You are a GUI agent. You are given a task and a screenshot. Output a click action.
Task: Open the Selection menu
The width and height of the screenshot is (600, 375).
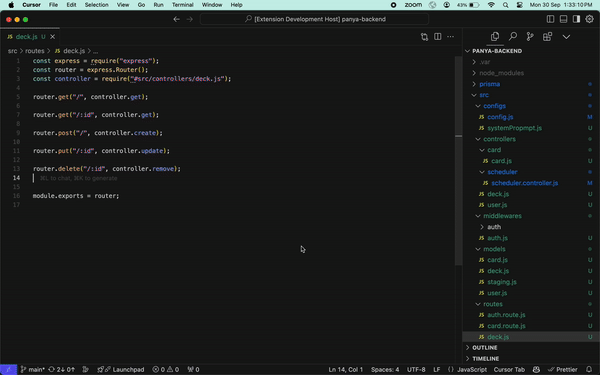(x=96, y=5)
